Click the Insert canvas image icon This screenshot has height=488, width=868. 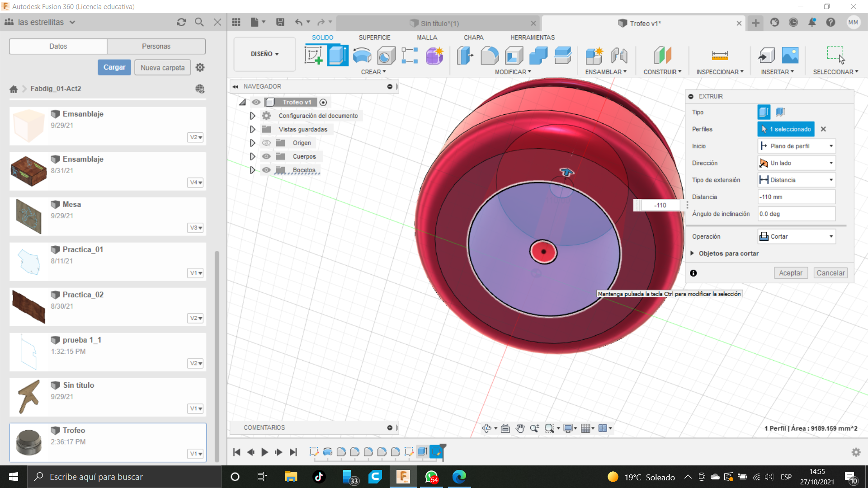coord(790,56)
